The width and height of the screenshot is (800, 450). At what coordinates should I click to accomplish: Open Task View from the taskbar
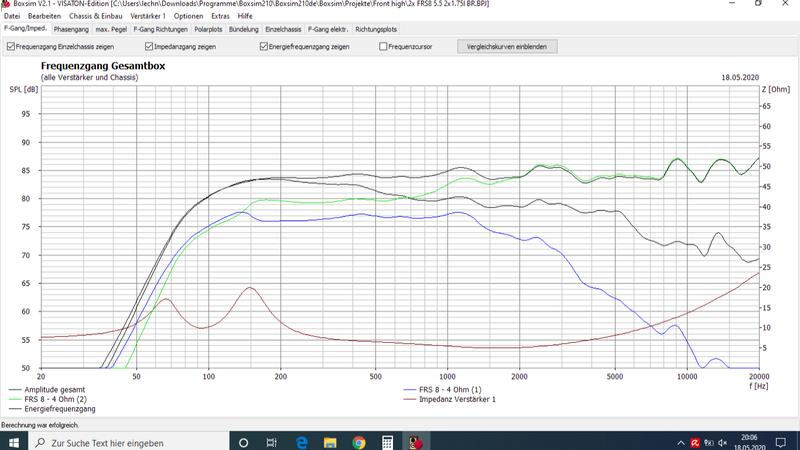(272, 441)
